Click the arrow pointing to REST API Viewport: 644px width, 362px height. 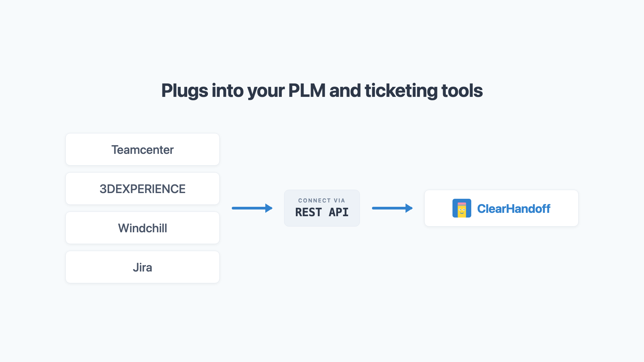[x=252, y=208]
